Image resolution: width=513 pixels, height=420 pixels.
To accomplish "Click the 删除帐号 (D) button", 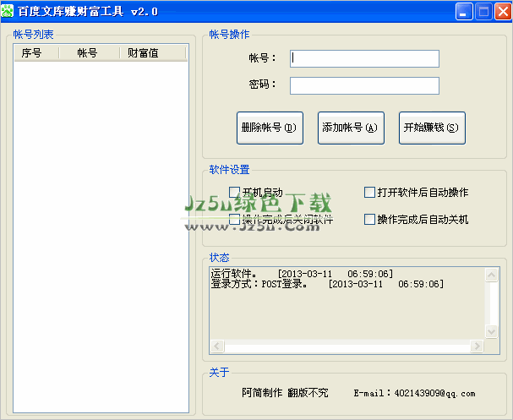I will [x=270, y=128].
